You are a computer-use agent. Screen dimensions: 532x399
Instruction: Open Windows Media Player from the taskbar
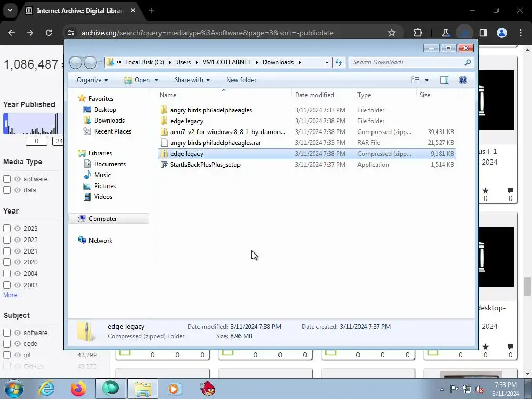click(x=175, y=389)
